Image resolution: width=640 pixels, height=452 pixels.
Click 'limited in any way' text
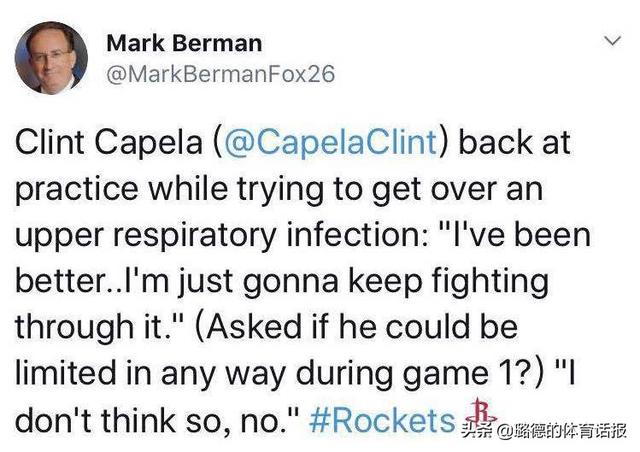pos(150,374)
